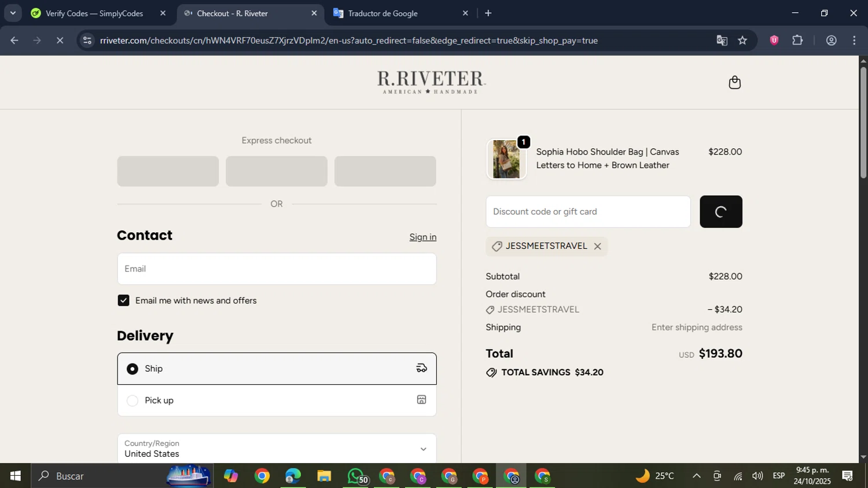Click the Sign in link

pyautogui.click(x=423, y=237)
